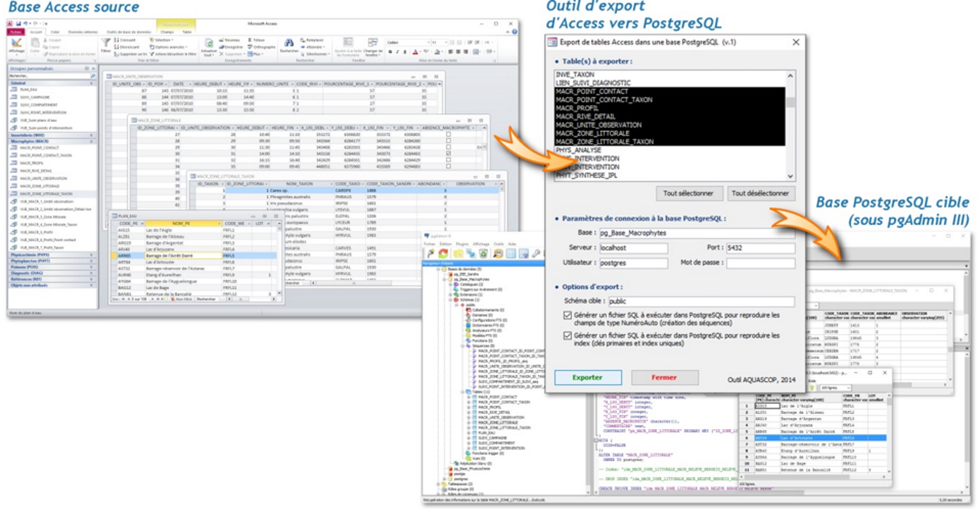Screen dimensions: 980x512
Task: Tick ABSENCE_MACROPHYTE checkbox in zone littorale row 27
Action: click(448, 135)
